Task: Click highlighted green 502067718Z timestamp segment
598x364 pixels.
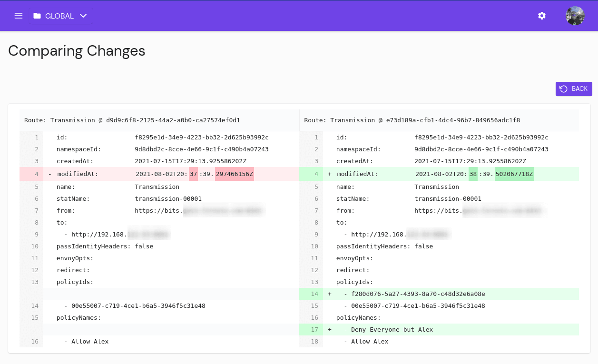Action: tap(514, 174)
